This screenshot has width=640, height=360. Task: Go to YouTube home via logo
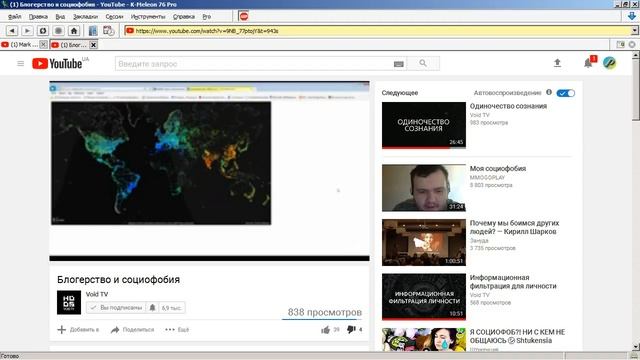(x=58, y=64)
